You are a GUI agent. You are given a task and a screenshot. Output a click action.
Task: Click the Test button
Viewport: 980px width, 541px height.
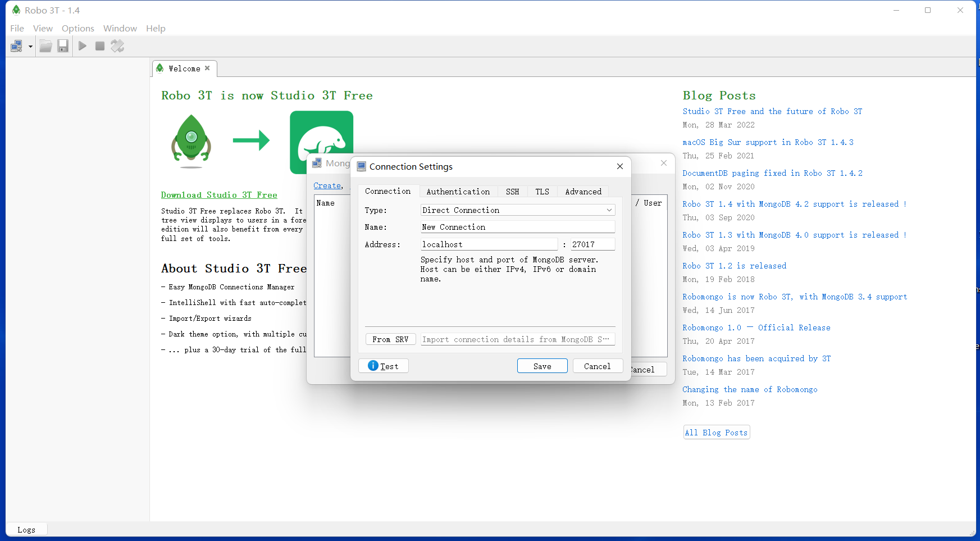(x=384, y=366)
